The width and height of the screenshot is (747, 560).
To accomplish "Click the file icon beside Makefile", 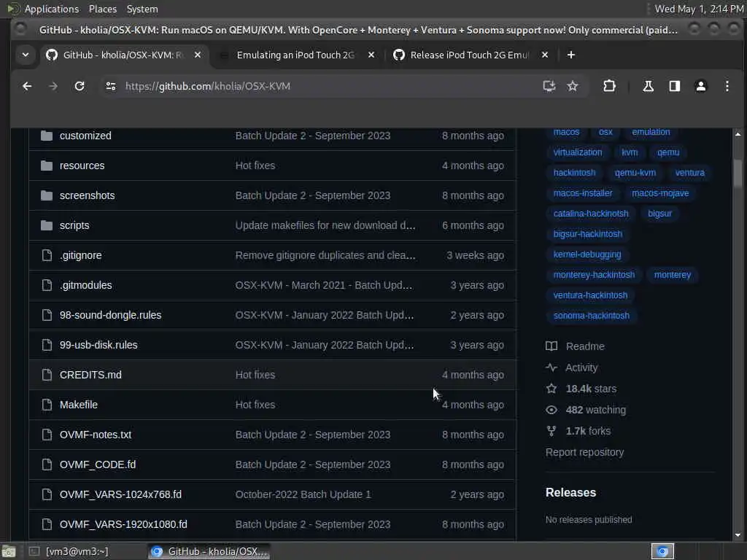I will pos(47,405).
